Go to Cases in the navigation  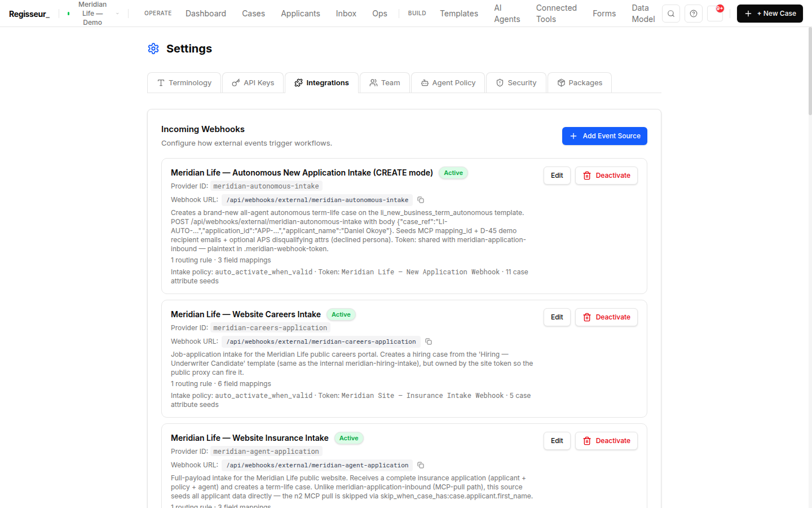click(x=253, y=14)
